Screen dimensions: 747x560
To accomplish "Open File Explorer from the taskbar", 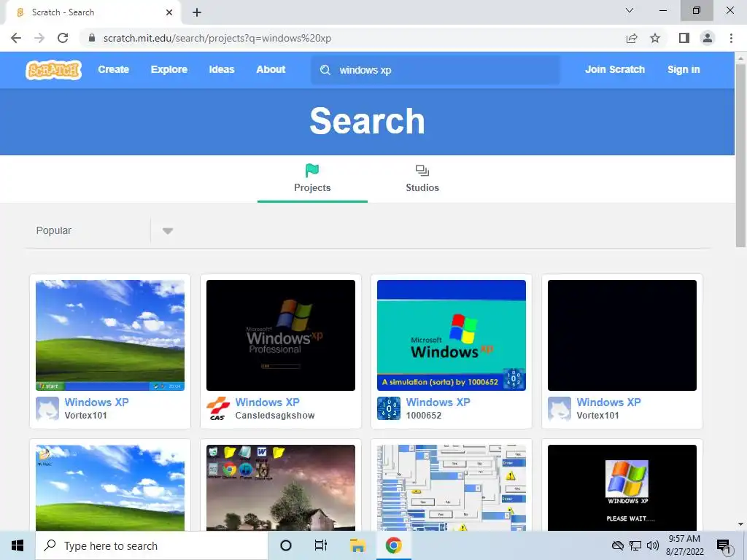I will coord(357,545).
